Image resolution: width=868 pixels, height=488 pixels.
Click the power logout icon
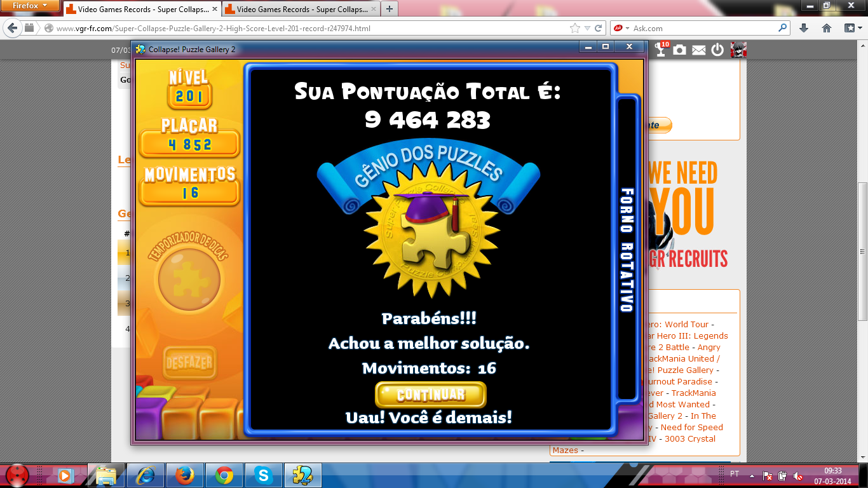[717, 50]
